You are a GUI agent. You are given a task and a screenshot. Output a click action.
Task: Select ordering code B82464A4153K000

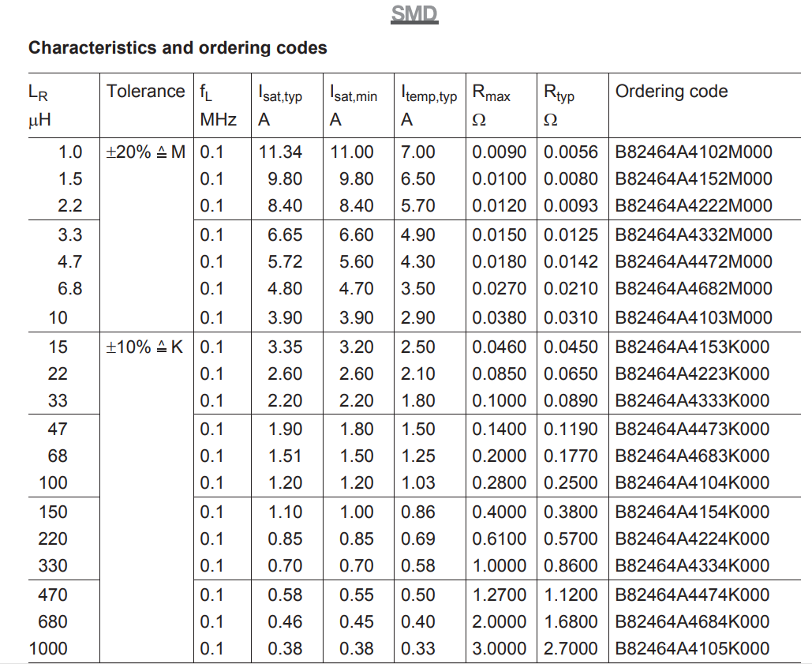[x=692, y=347]
